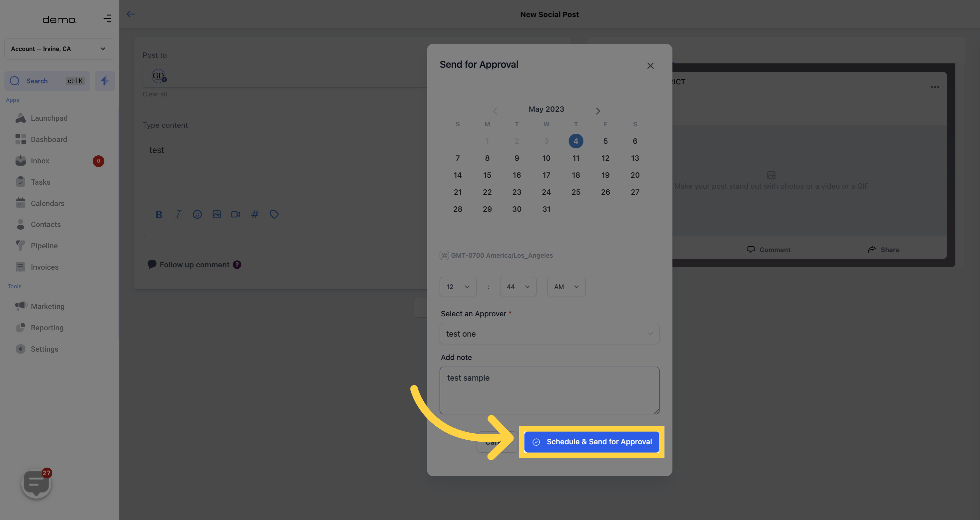Open the Settings menu item

(44, 350)
